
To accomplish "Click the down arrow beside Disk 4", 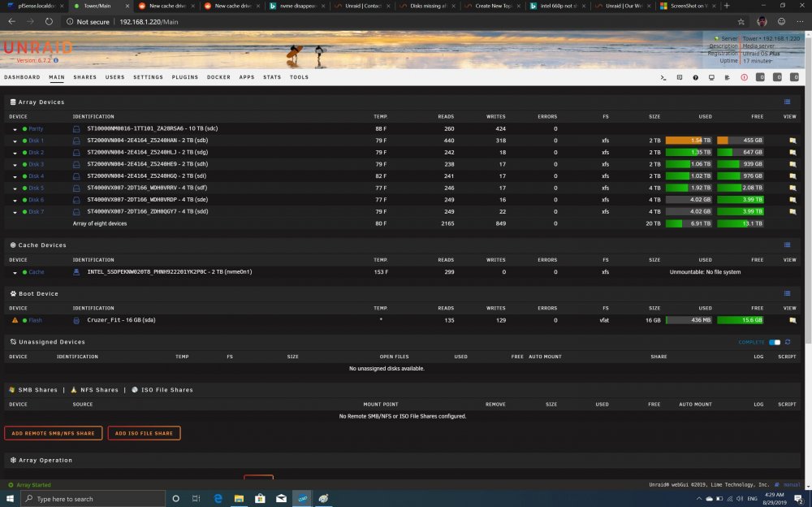I will pyautogui.click(x=15, y=177).
